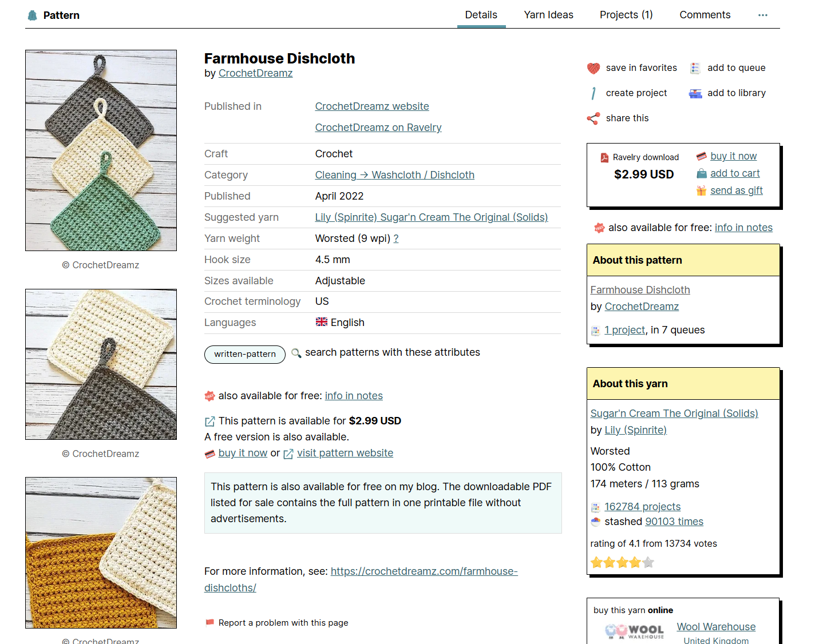Click the heart save in favorites icon
The width and height of the screenshot is (819, 644).
pos(594,68)
